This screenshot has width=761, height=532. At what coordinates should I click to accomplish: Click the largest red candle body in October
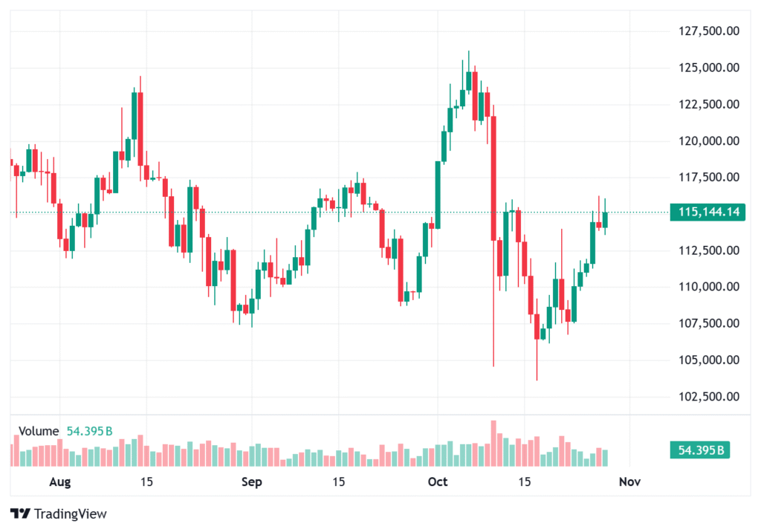pyautogui.click(x=493, y=178)
